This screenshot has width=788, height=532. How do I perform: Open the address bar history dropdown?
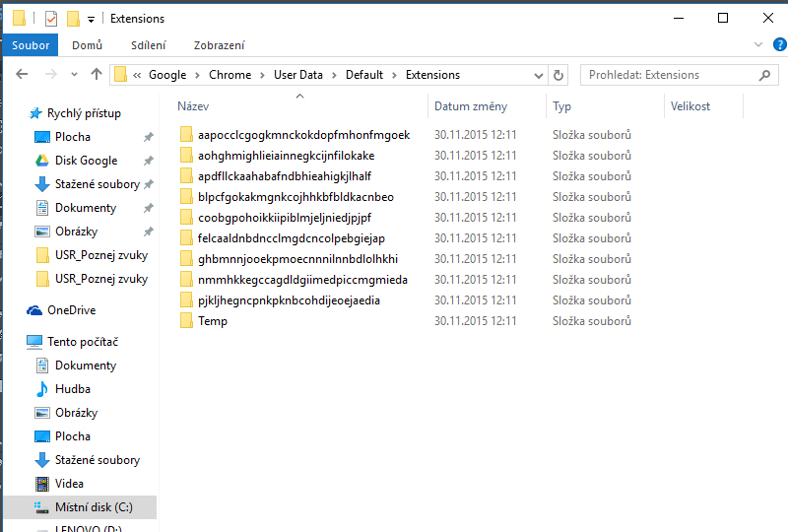[x=538, y=75]
